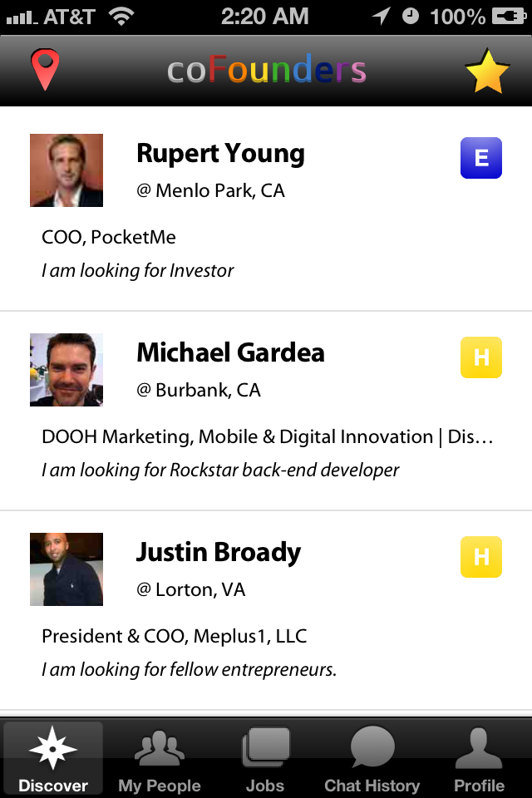This screenshot has height=798, width=532.
Task: Select Michael Gardea's name
Action: point(230,353)
